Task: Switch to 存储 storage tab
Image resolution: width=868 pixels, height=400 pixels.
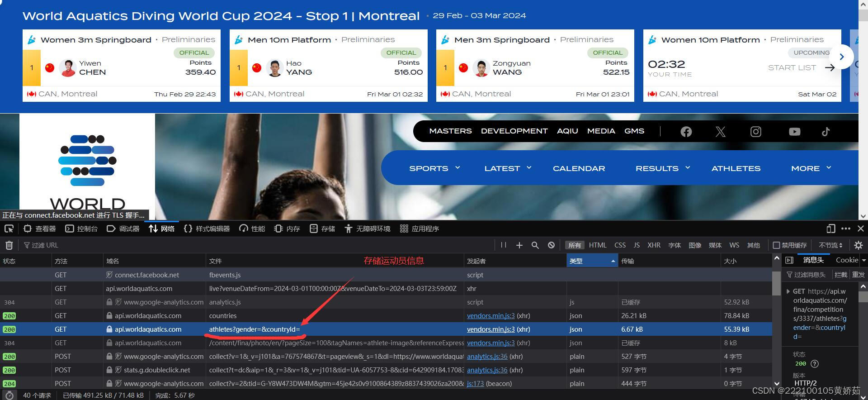Action: coord(322,229)
